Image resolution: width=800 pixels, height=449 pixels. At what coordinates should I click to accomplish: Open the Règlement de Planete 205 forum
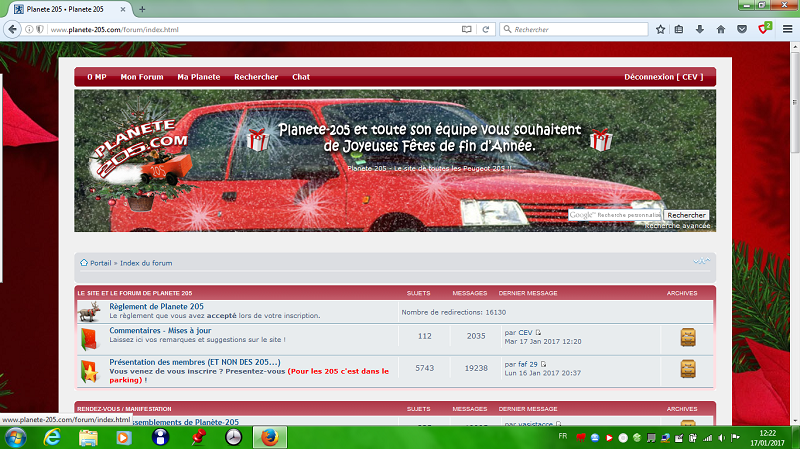[156, 307]
